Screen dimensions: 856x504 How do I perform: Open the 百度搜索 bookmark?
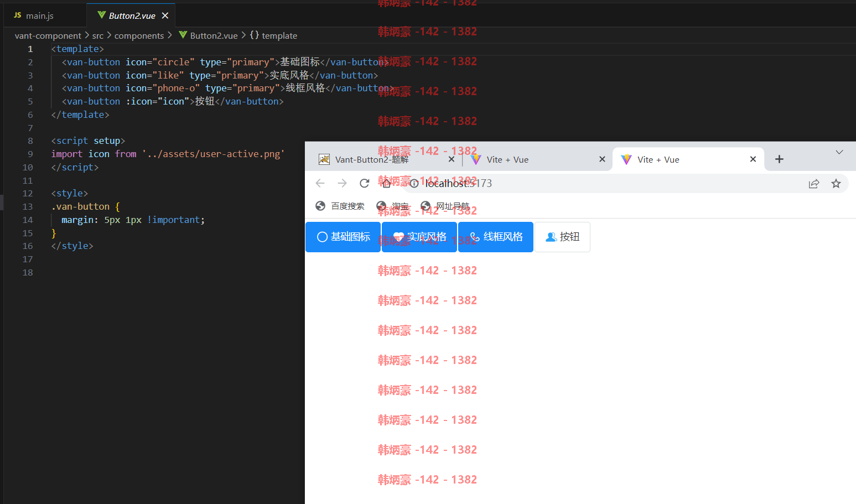340,206
